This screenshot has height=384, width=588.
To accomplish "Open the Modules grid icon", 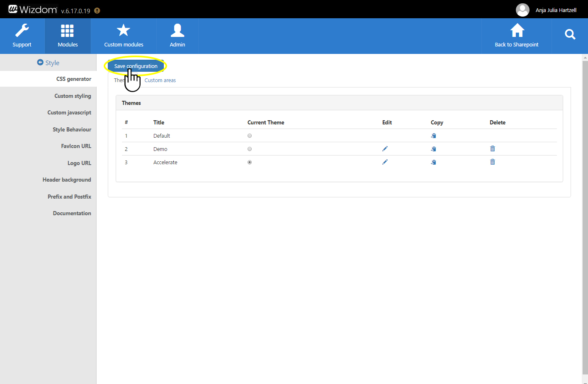I will [x=67, y=31].
